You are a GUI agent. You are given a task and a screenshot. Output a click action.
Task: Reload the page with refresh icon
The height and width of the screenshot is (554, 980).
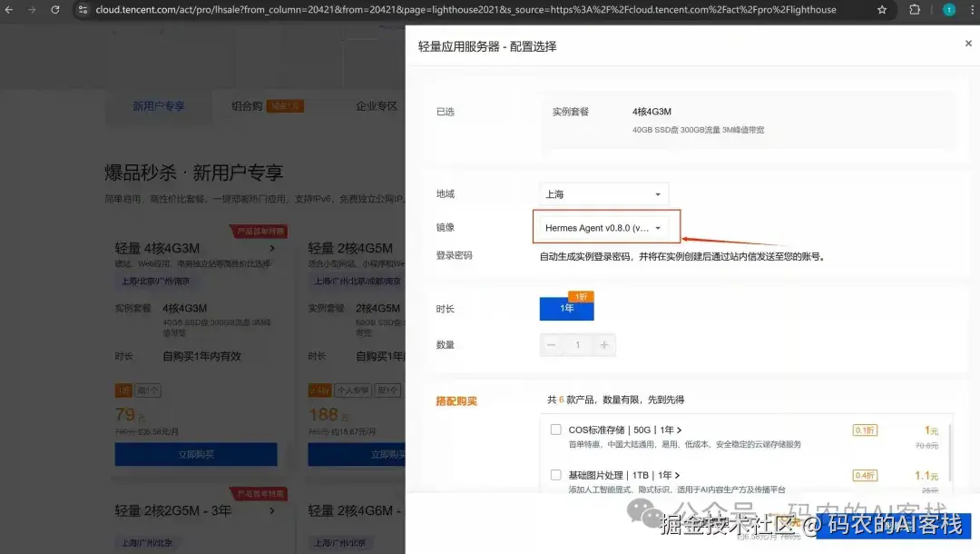(55, 9)
